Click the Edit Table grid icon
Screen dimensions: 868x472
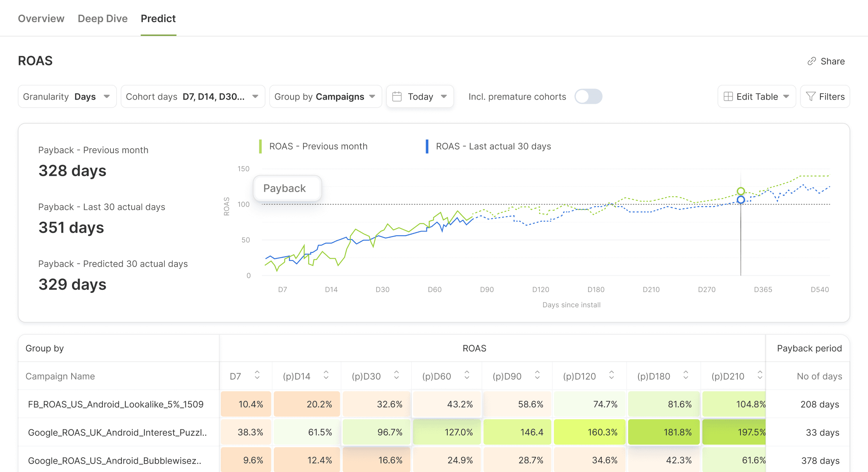point(728,97)
